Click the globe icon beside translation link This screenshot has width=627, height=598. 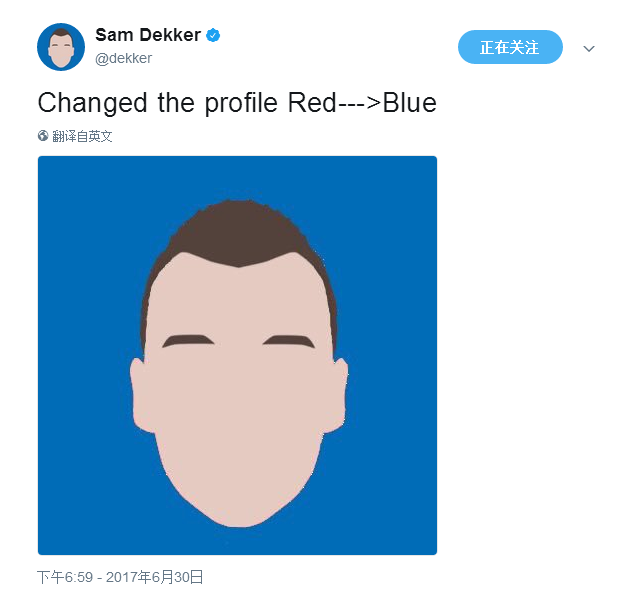tap(43, 136)
